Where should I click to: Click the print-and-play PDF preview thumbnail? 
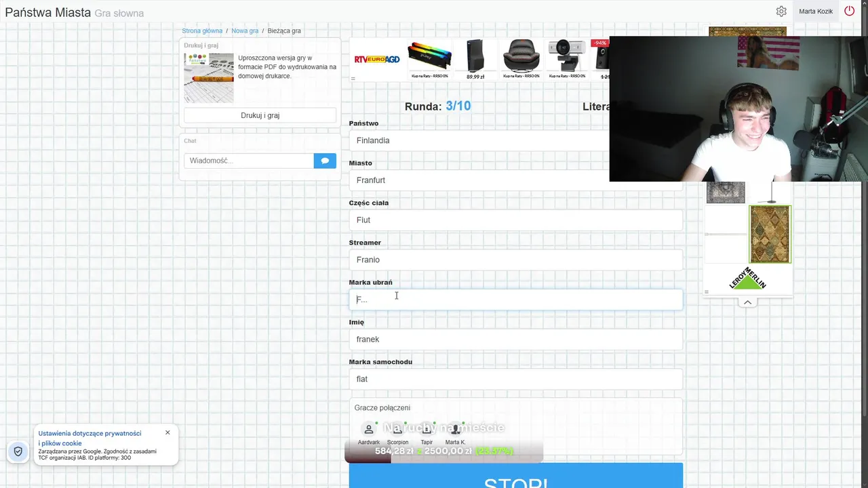tap(209, 78)
